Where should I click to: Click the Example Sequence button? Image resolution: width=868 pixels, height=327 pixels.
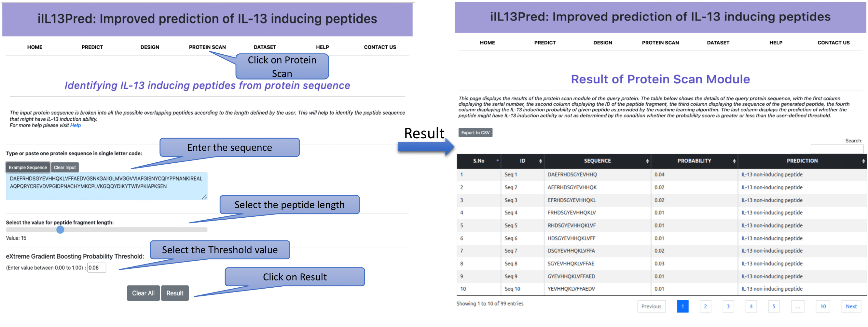tap(28, 167)
